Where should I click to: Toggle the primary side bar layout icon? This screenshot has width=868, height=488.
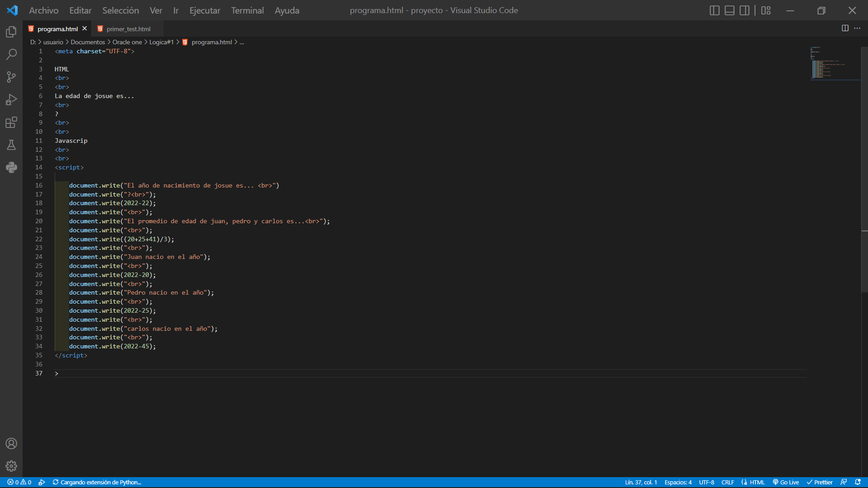click(x=714, y=10)
